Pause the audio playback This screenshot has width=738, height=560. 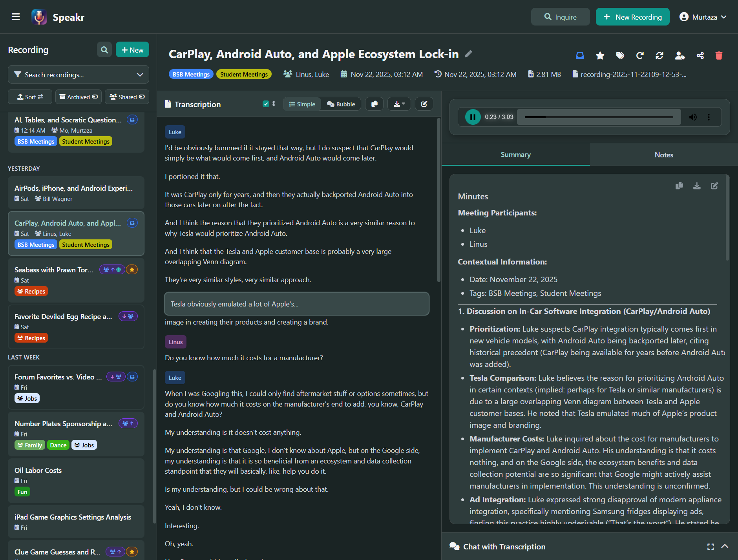(x=473, y=117)
